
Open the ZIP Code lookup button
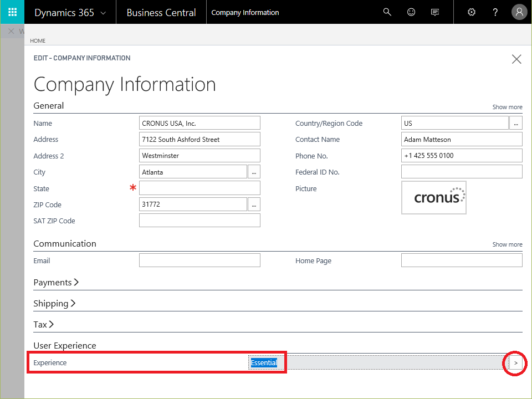254,204
